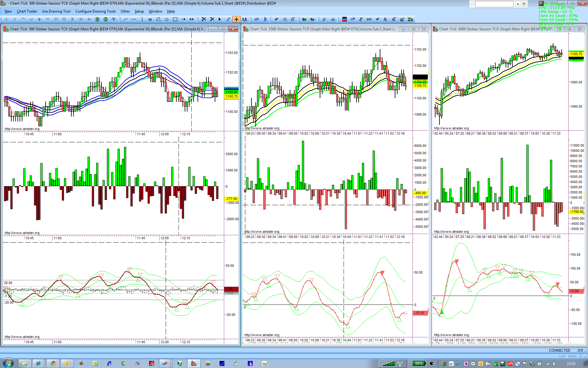Click the scroll-right chevron toolbar icon
This screenshot has height=368, width=588.
coord(15,19)
